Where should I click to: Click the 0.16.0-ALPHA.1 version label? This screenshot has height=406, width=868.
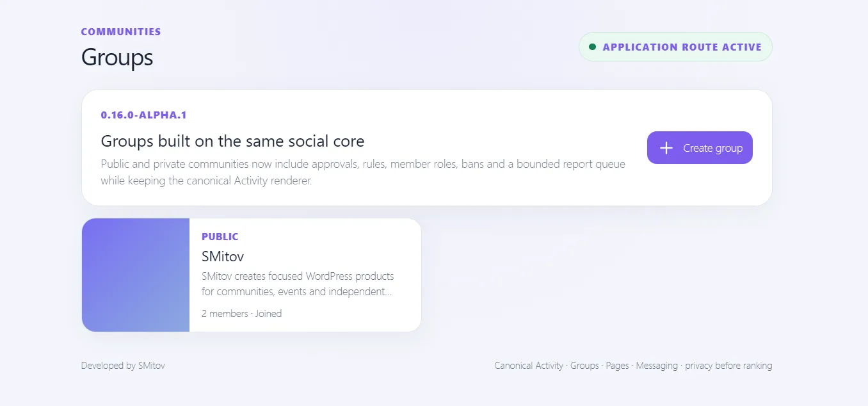[143, 115]
